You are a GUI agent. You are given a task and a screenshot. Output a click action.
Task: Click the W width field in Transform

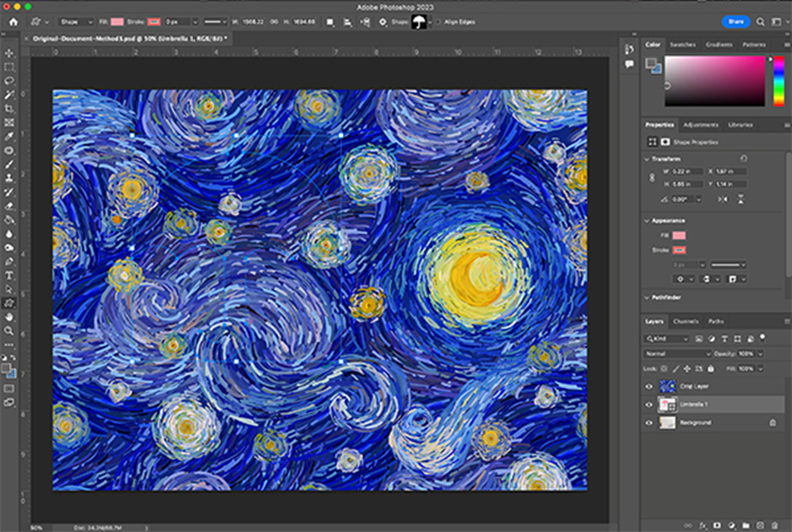point(687,171)
